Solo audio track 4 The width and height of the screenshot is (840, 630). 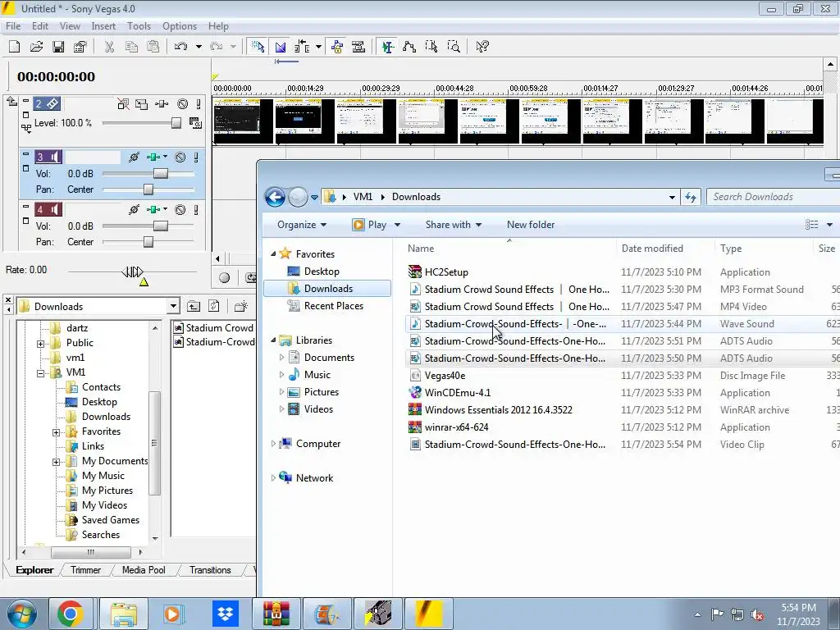point(197,209)
